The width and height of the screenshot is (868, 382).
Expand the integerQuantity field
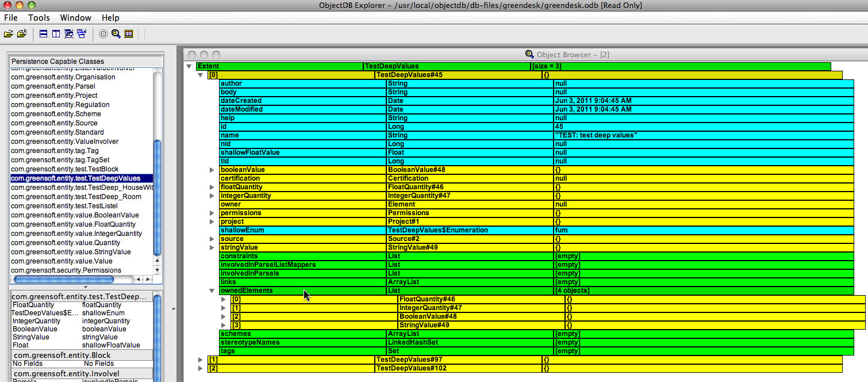click(212, 196)
